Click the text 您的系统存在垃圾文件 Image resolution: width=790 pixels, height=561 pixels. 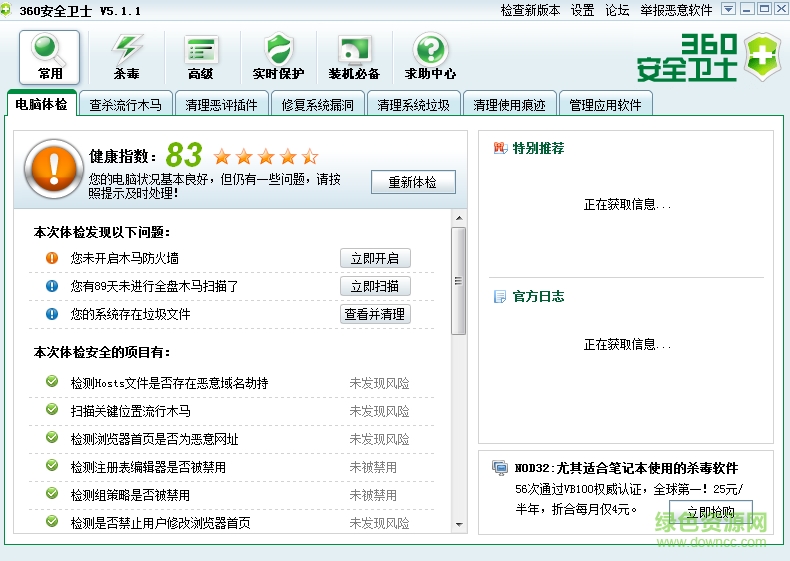pos(130,314)
